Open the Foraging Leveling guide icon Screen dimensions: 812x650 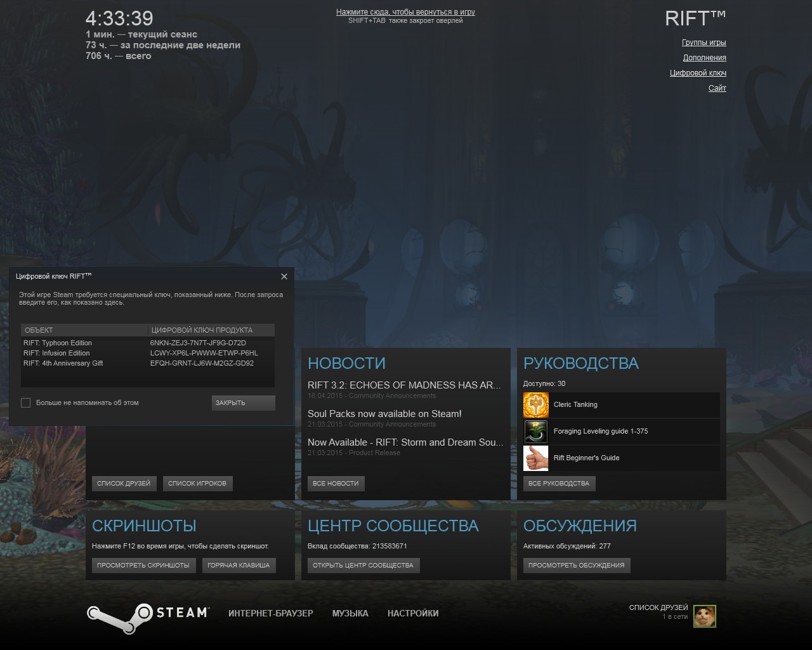pos(535,432)
